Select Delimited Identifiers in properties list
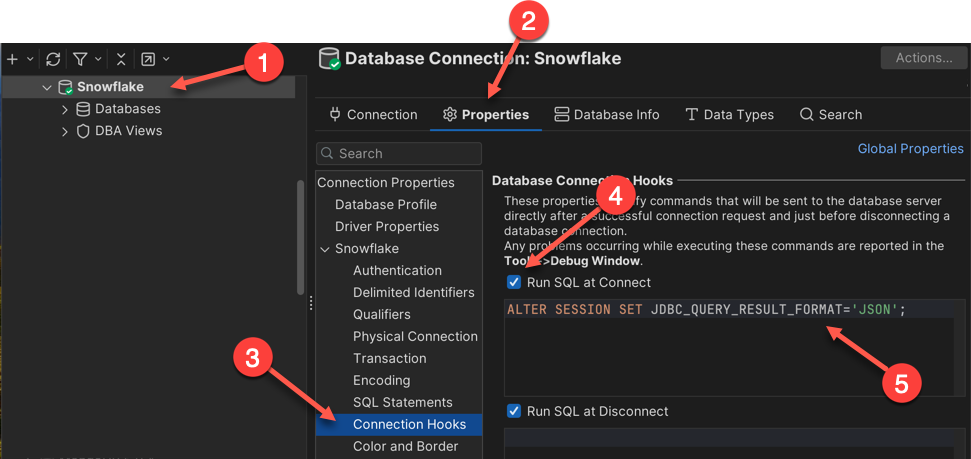The image size is (971, 459). coord(414,292)
